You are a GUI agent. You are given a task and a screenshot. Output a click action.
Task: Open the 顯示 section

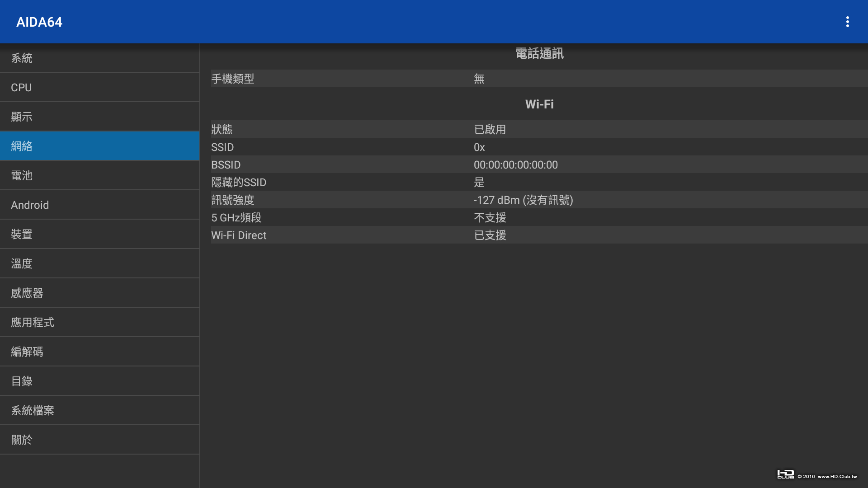[99, 117]
